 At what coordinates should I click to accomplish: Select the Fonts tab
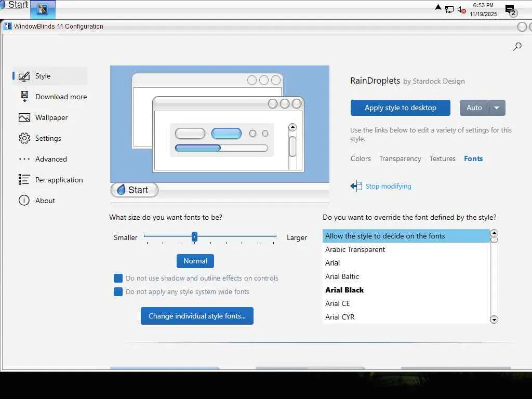(x=473, y=159)
